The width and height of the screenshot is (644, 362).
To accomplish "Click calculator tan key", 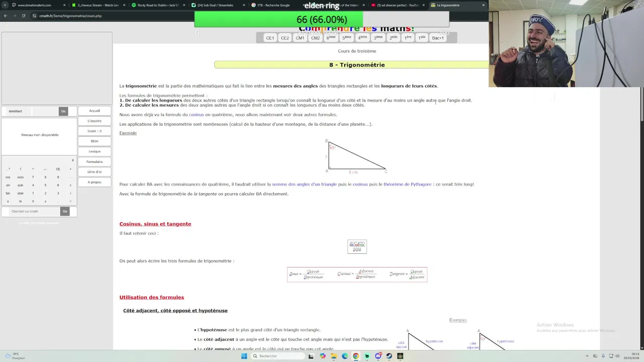I will [8, 193].
